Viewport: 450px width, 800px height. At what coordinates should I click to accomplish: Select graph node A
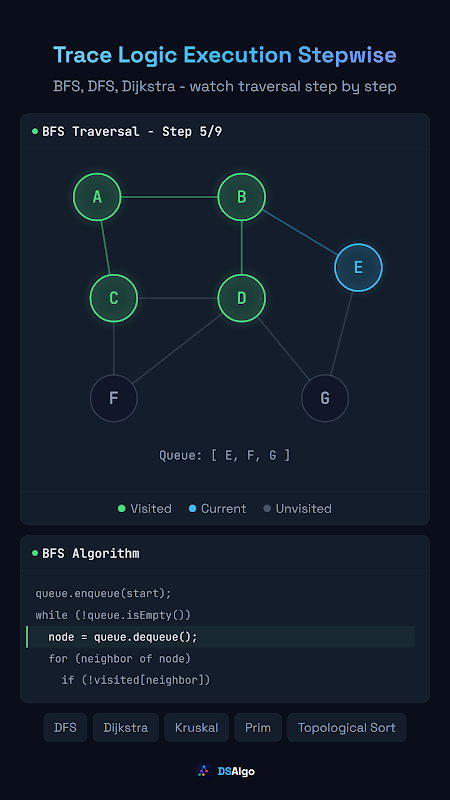(x=97, y=197)
